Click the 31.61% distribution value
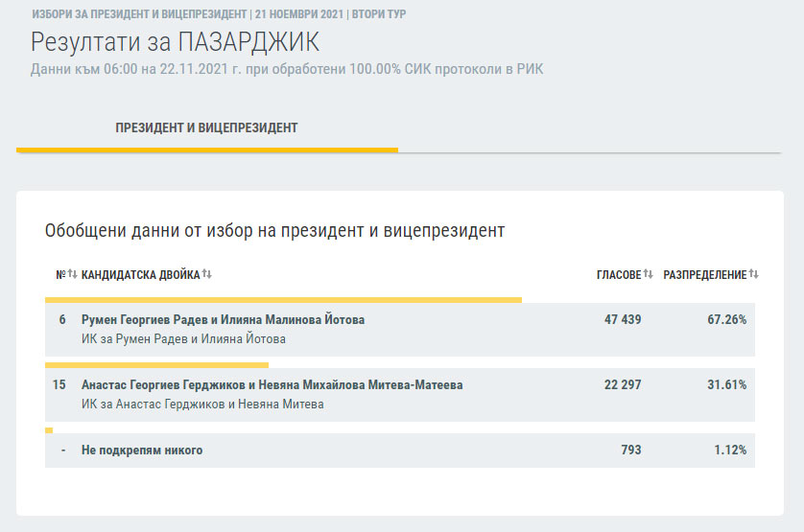 pyautogui.click(x=726, y=385)
